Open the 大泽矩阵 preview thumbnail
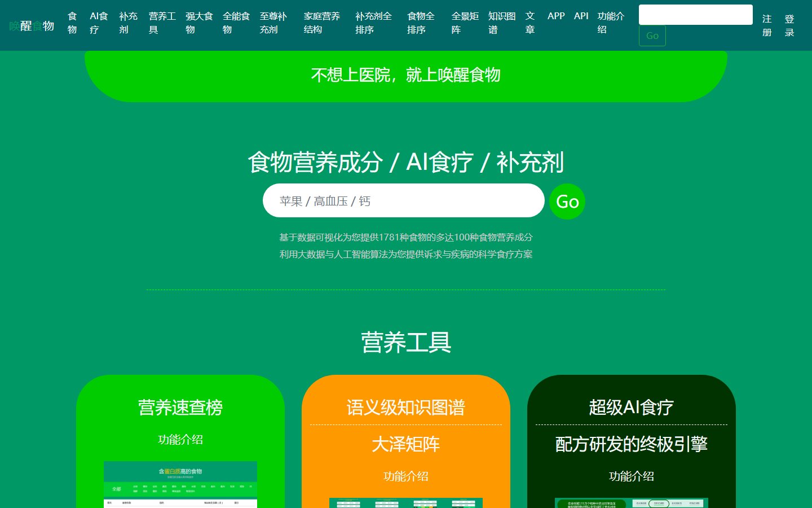Viewport: 812px width, 508px height. coord(406,503)
